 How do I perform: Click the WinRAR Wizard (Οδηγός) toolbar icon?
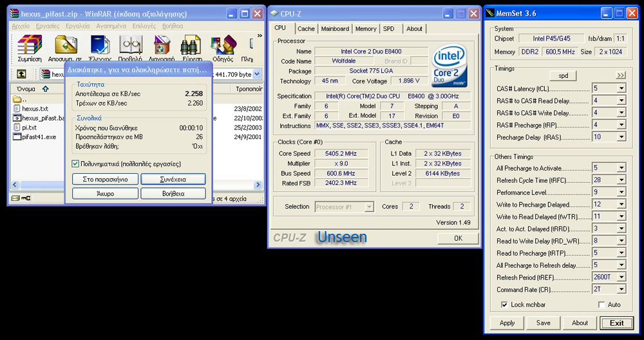point(223,45)
